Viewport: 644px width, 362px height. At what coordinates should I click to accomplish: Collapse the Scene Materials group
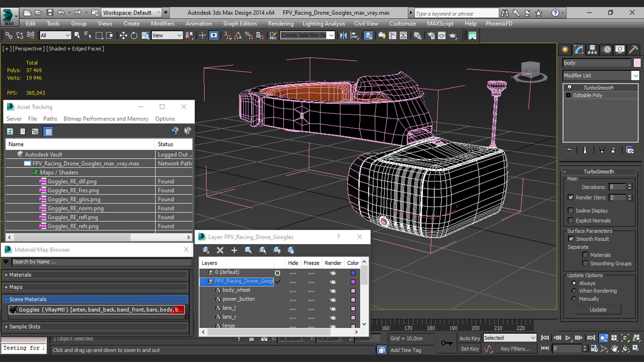click(95, 299)
